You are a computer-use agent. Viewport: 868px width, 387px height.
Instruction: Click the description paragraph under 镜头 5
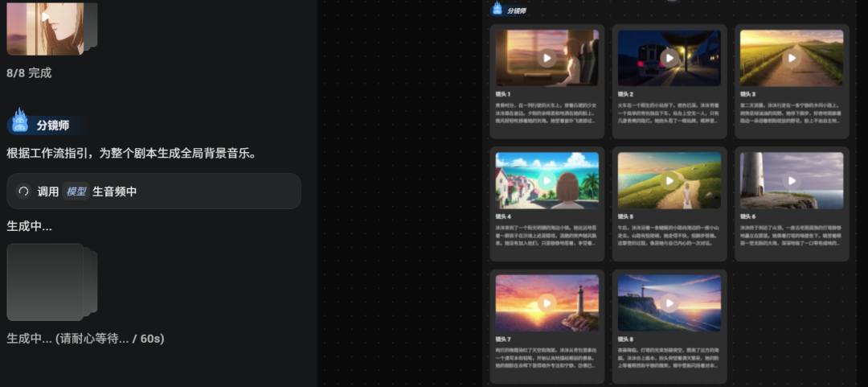[669, 235]
